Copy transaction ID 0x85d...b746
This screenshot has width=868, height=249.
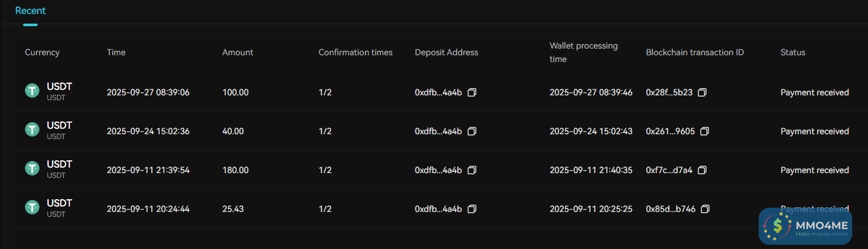[x=705, y=209]
